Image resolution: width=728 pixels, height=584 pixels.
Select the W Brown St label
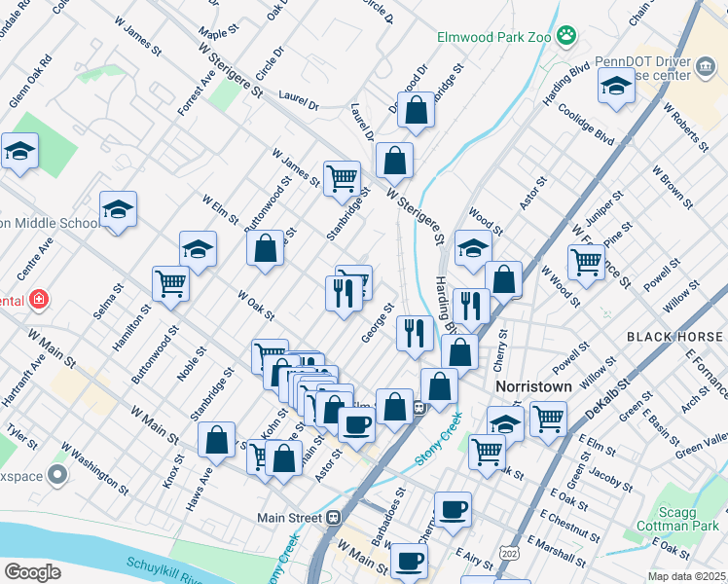[673, 188]
